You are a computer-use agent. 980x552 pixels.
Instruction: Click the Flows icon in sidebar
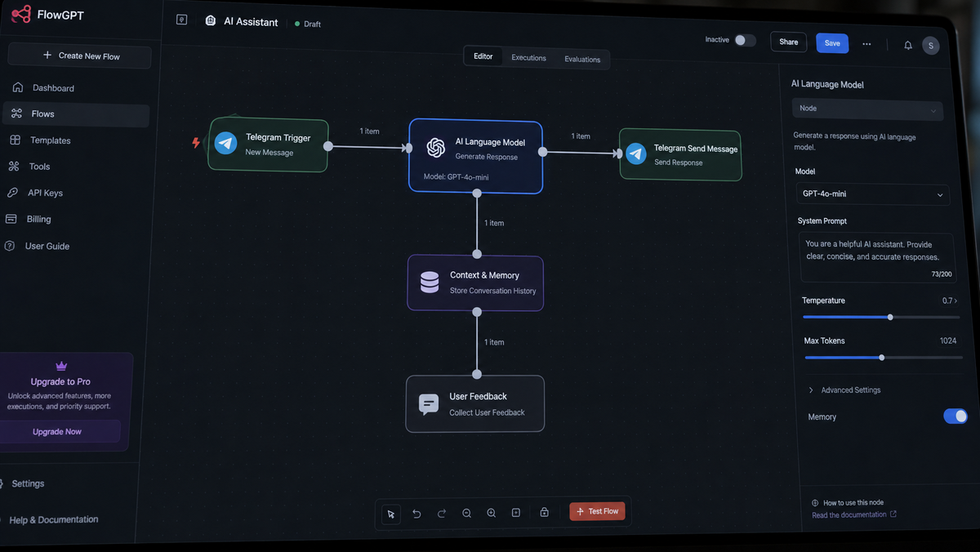pyautogui.click(x=16, y=114)
